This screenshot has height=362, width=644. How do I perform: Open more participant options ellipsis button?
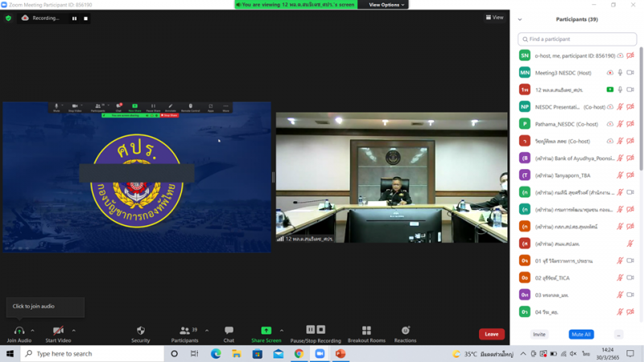coord(618,335)
